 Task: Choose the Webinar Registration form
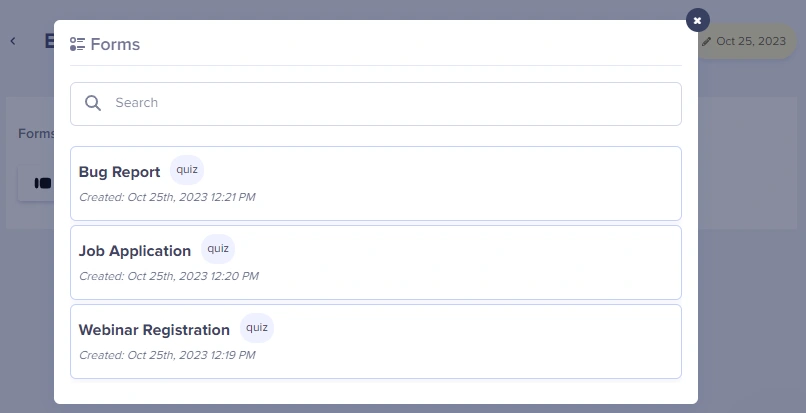[154, 330]
